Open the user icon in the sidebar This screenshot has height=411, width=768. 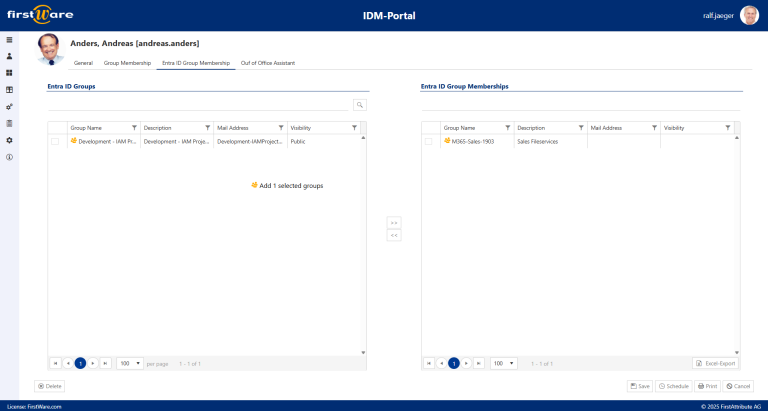click(x=9, y=56)
